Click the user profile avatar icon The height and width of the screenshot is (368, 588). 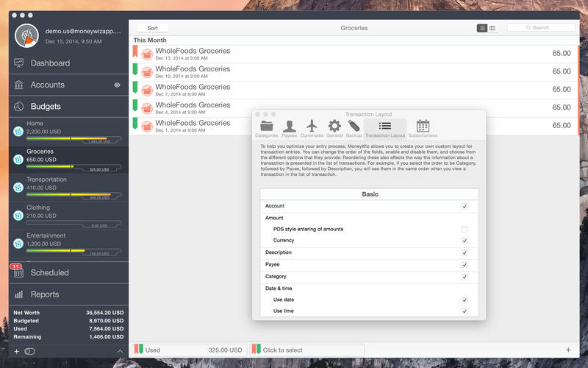click(x=27, y=35)
